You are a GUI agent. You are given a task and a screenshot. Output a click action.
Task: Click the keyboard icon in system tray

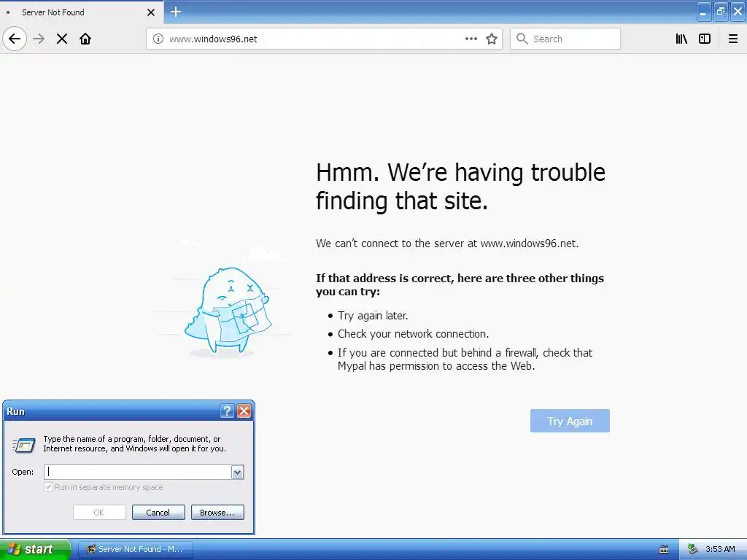[x=664, y=550]
